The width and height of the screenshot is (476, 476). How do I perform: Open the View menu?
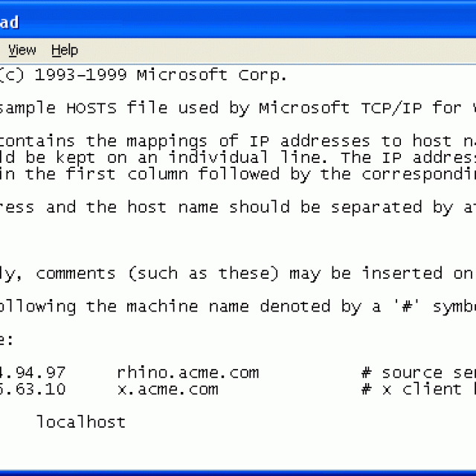tap(22, 50)
